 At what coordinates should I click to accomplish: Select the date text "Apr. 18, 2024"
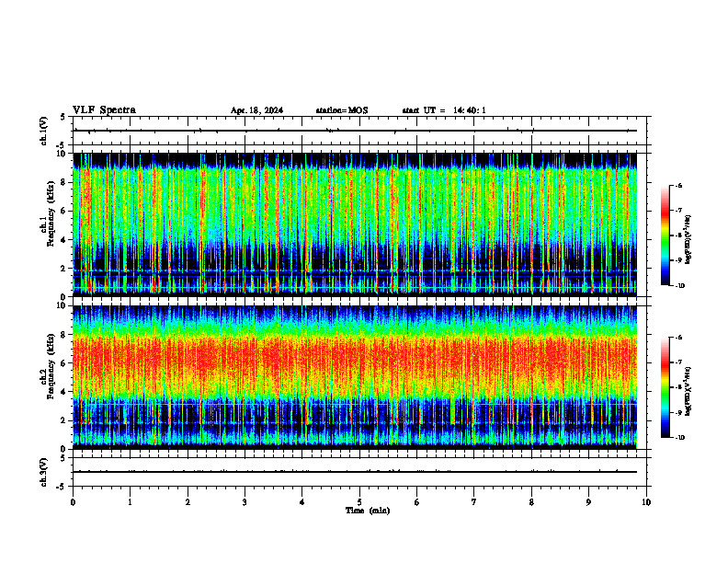256,110
